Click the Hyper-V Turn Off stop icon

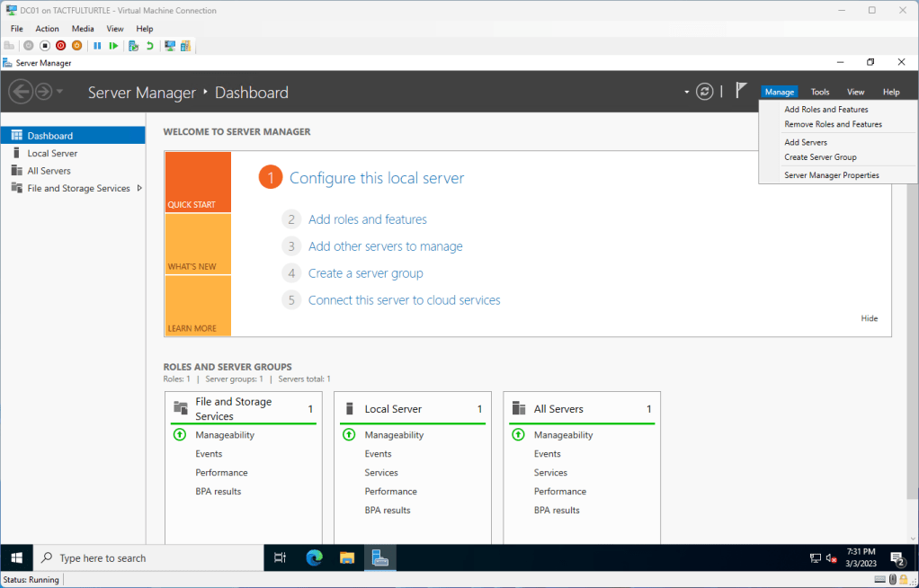pos(44,46)
